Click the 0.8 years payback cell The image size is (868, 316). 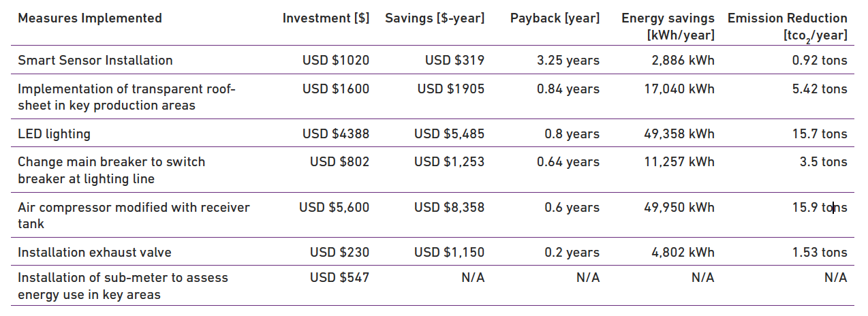572,133
